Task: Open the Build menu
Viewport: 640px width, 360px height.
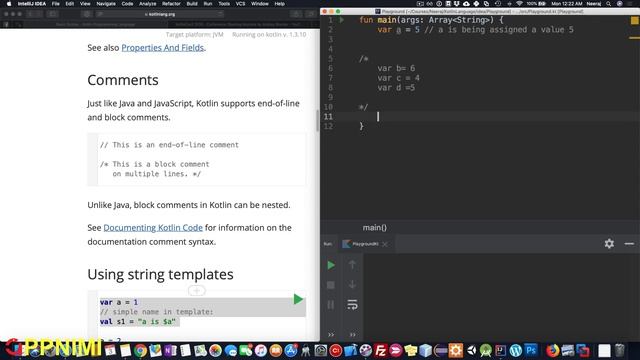Action: [x=192, y=4]
